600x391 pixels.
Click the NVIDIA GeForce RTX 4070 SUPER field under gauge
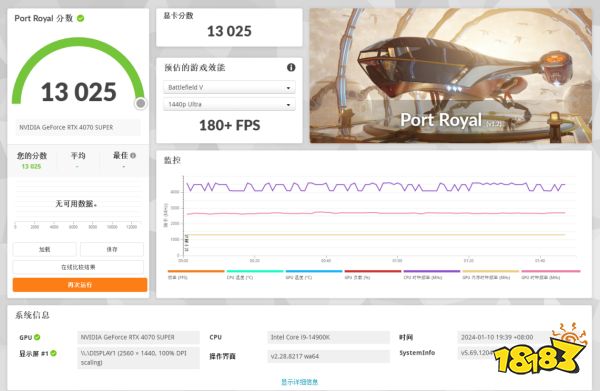pos(78,127)
